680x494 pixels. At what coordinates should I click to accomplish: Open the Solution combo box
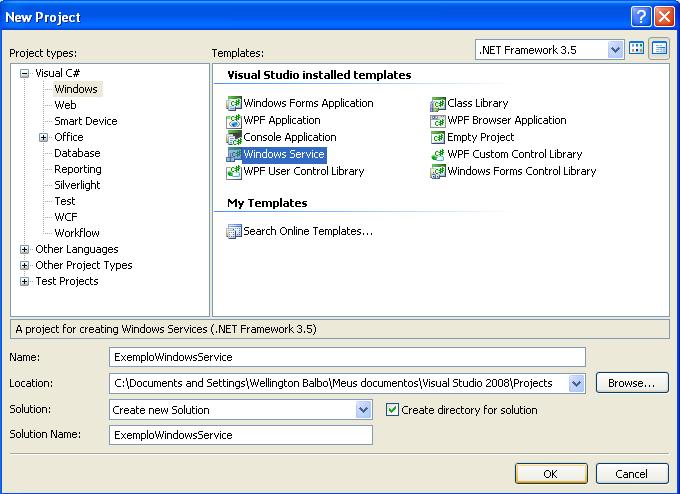[x=364, y=410]
